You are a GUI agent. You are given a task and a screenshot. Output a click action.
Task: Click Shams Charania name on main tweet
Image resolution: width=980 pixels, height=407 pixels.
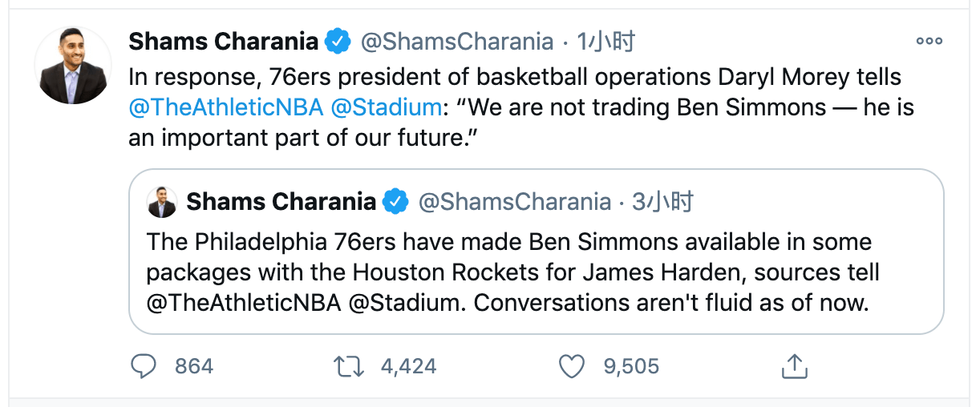coord(223,42)
